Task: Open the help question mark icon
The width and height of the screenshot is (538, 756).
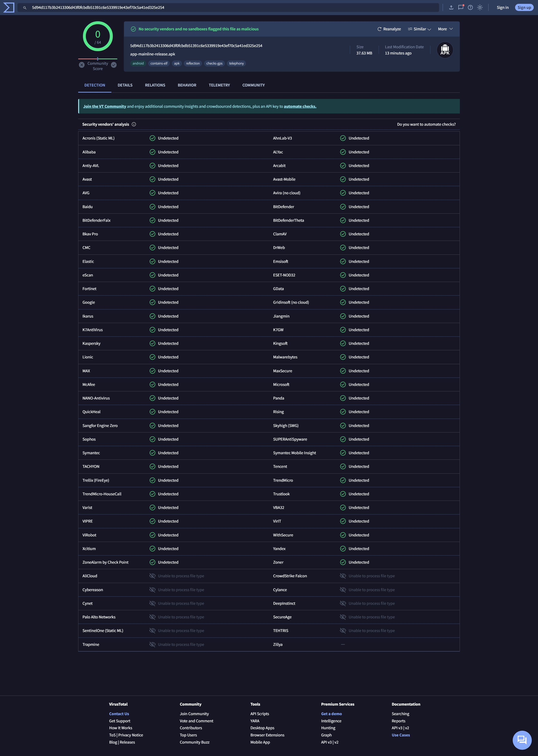Action: [470, 7]
